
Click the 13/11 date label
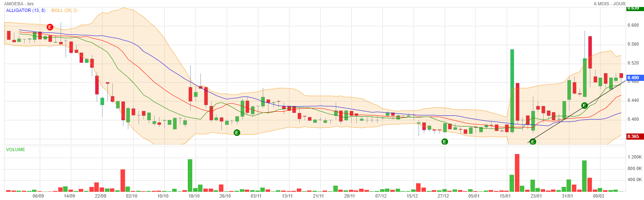tap(287, 196)
